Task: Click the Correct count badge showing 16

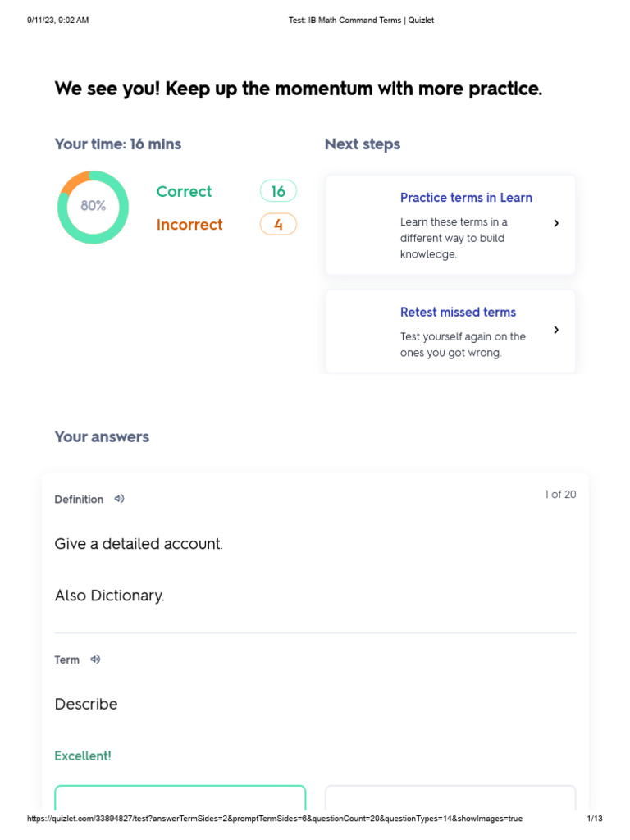Action: click(x=278, y=191)
